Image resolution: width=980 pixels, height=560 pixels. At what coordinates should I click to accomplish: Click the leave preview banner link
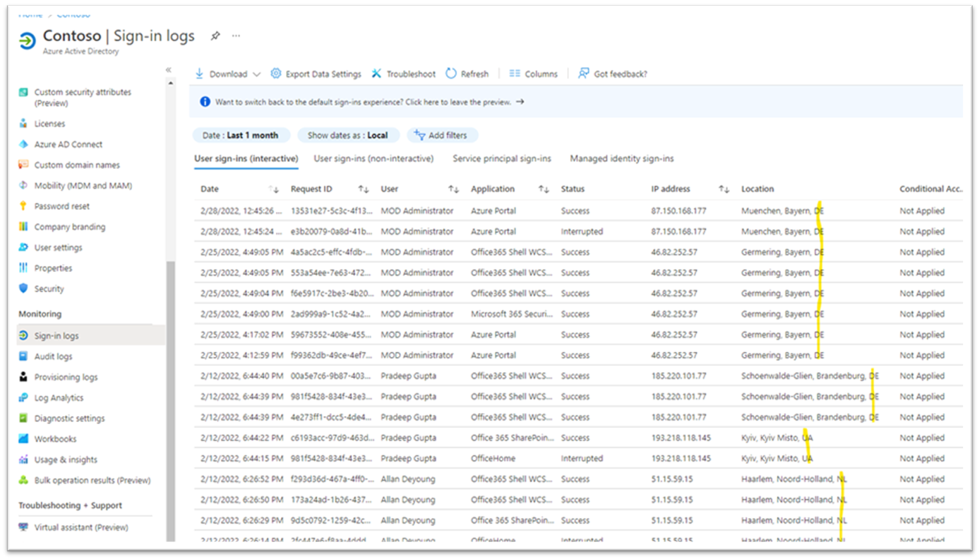(520, 102)
